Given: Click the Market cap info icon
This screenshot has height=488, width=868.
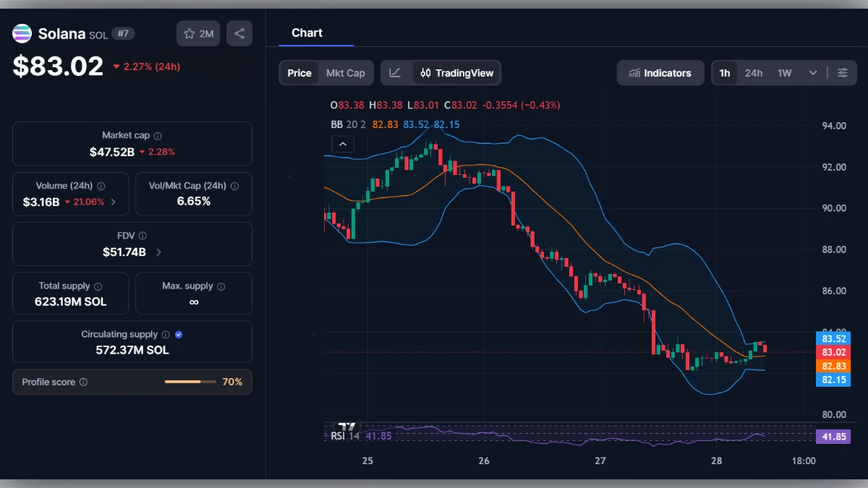Looking at the screenshot, I should pos(158,134).
